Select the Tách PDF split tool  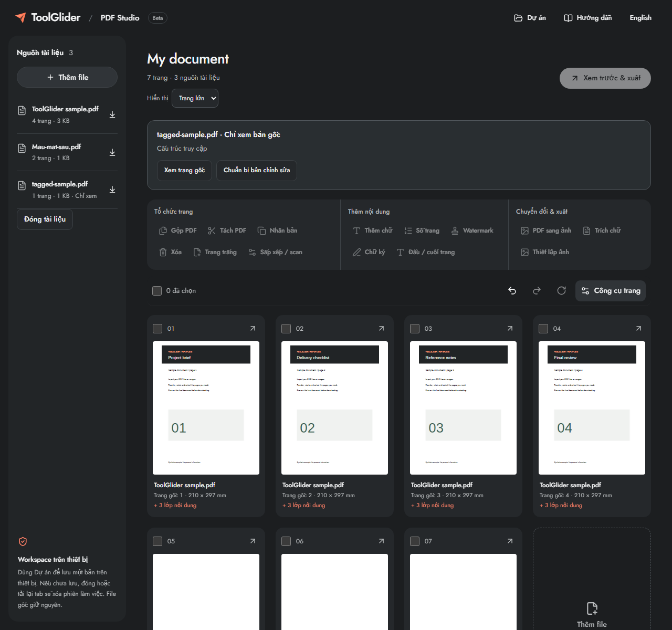click(227, 230)
